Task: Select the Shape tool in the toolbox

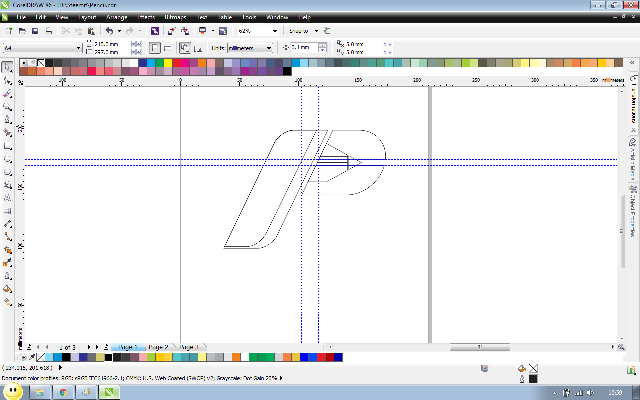Action: 8,80
